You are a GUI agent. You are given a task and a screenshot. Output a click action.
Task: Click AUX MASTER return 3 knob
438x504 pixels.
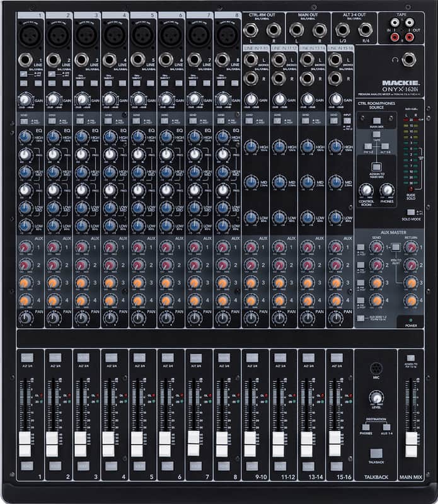[x=411, y=283]
